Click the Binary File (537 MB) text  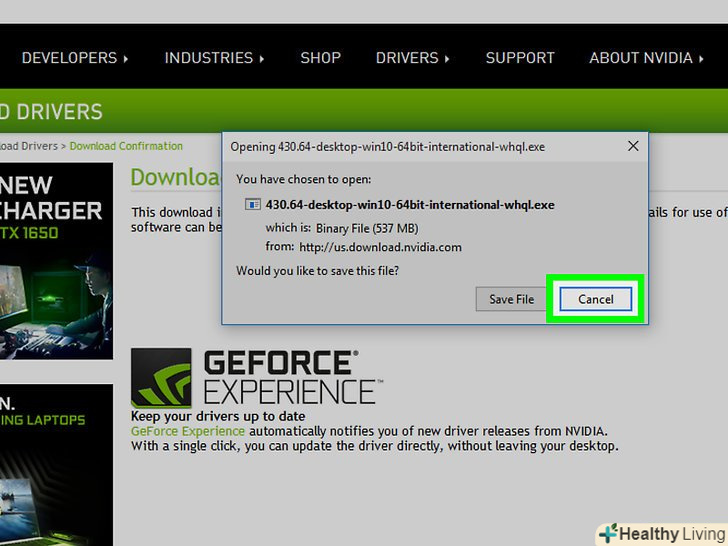tap(367, 228)
